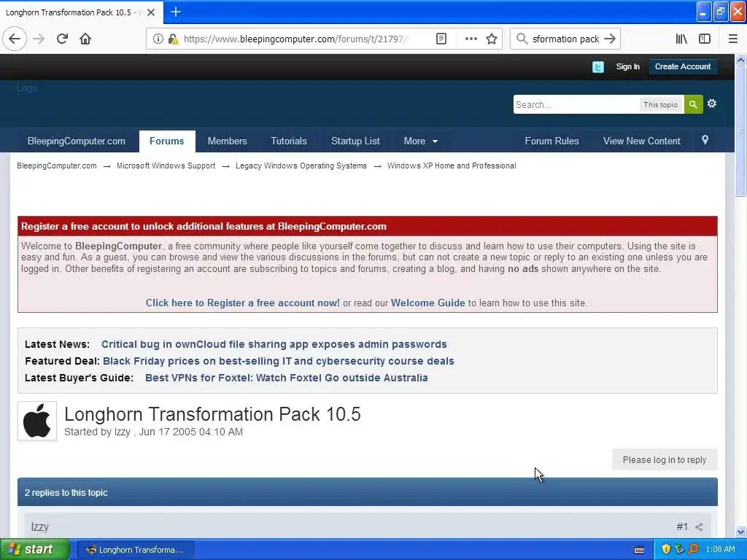Click the #1 post number link
747x560 pixels.
tap(682, 526)
